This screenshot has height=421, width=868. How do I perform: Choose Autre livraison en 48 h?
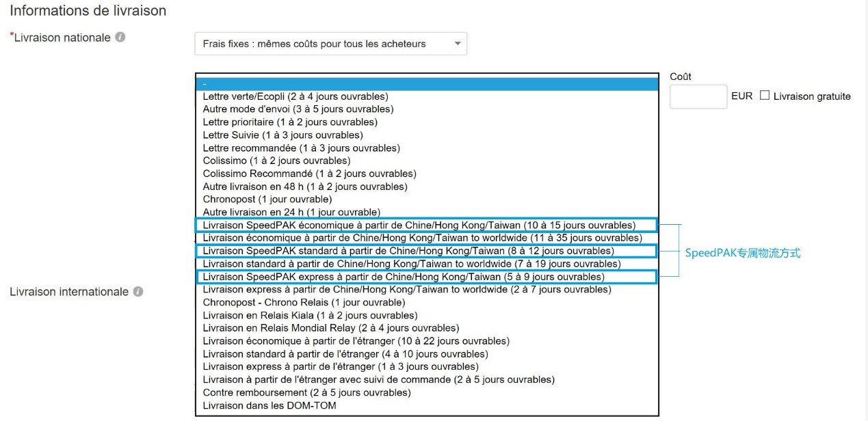coord(427,187)
